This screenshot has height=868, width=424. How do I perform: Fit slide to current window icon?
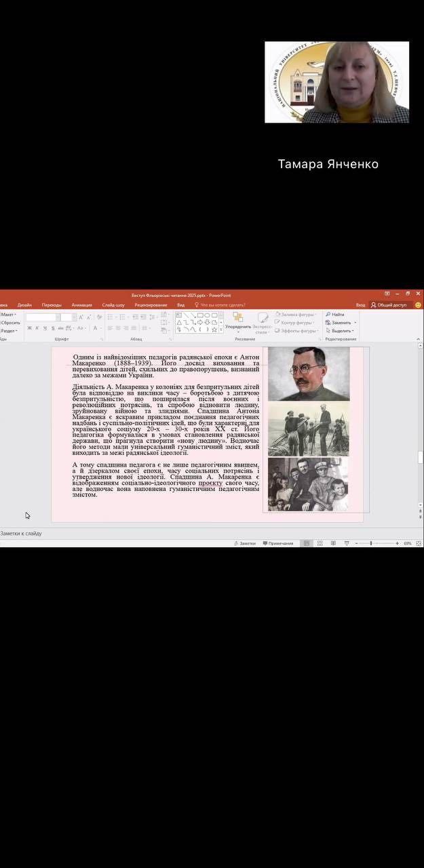(418, 543)
